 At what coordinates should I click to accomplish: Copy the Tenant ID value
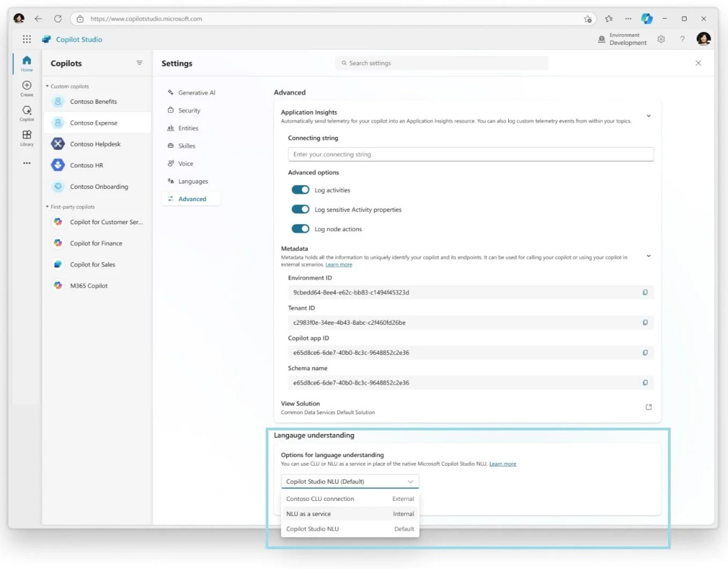(645, 322)
